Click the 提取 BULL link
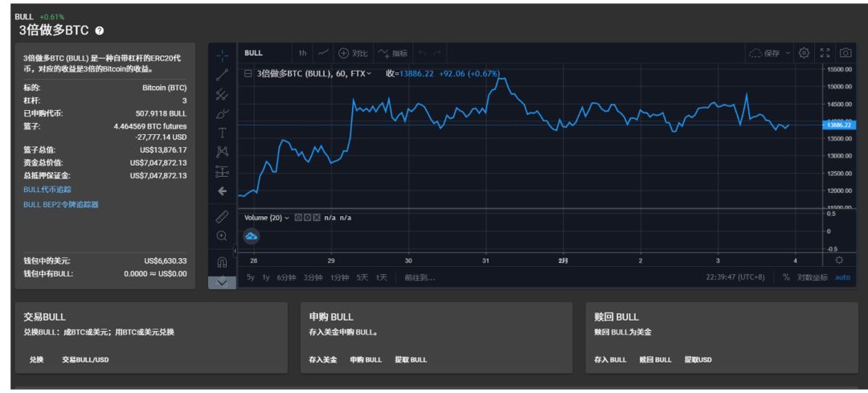Screen dimensions: 868x393 (411, 360)
